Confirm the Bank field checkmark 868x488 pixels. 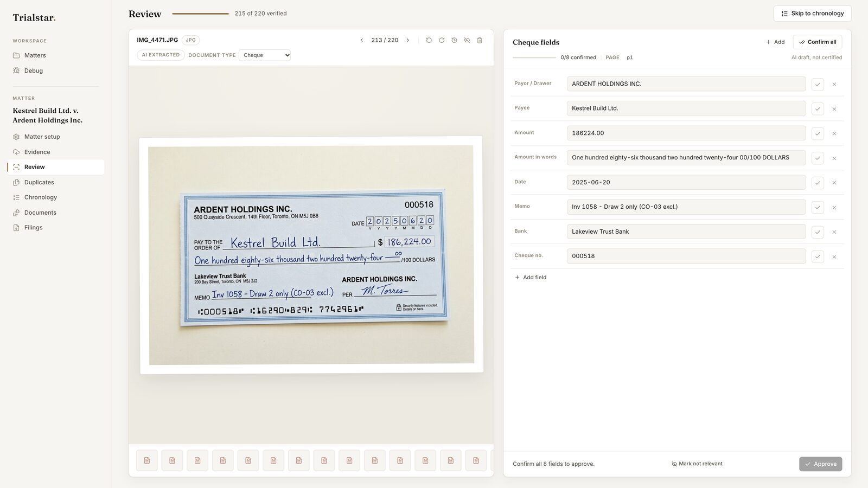tap(818, 232)
